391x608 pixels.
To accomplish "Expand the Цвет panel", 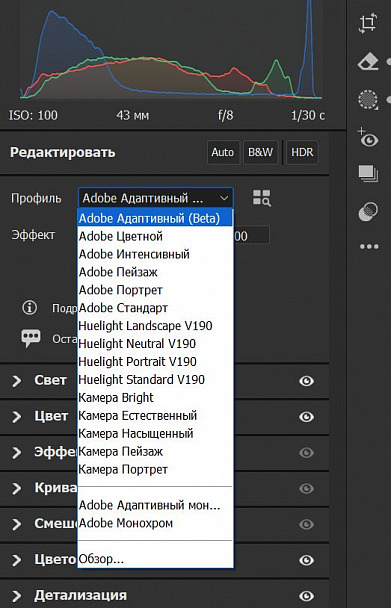I will (17, 417).
